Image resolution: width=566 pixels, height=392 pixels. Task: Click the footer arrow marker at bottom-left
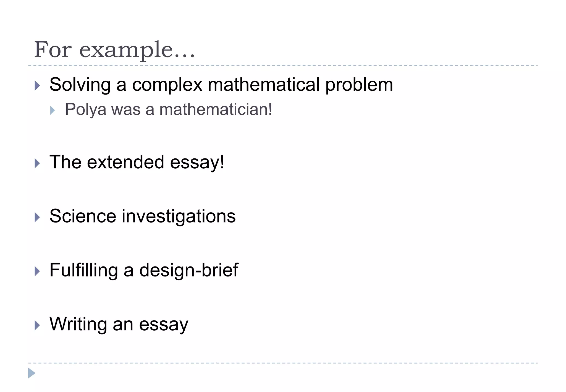click(32, 373)
